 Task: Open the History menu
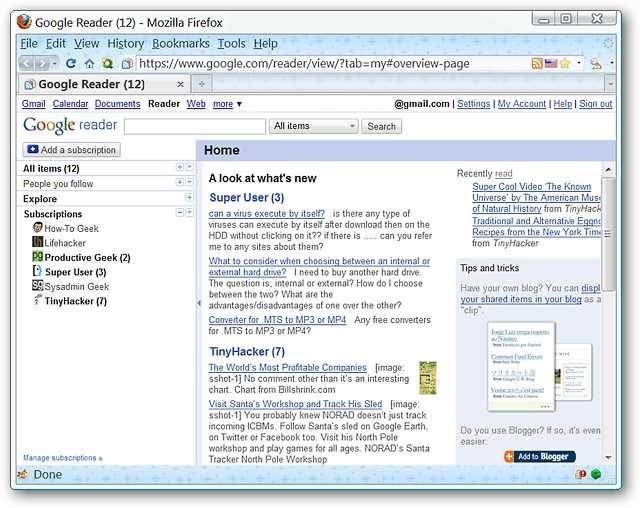pyautogui.click(x=125, y=43)
